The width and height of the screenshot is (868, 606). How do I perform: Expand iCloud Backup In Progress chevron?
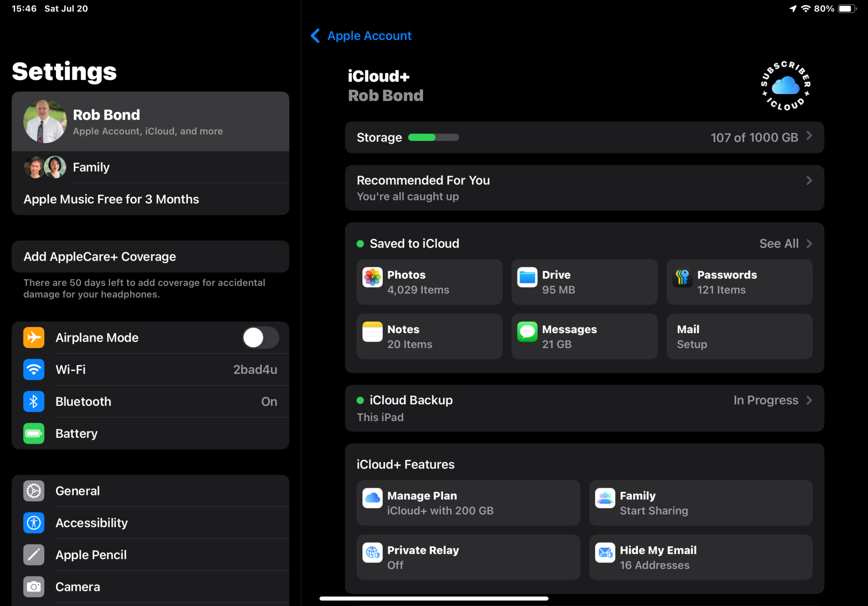pos(809,400)
